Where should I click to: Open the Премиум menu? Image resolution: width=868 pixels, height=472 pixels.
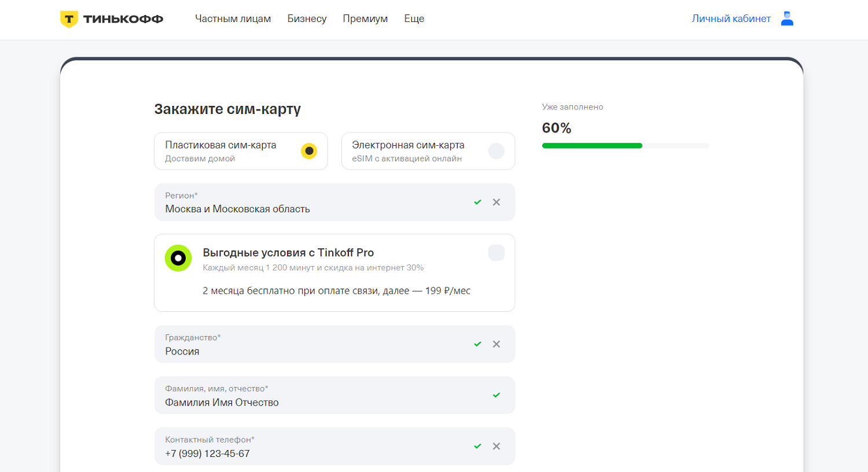(x=365, y=19)
